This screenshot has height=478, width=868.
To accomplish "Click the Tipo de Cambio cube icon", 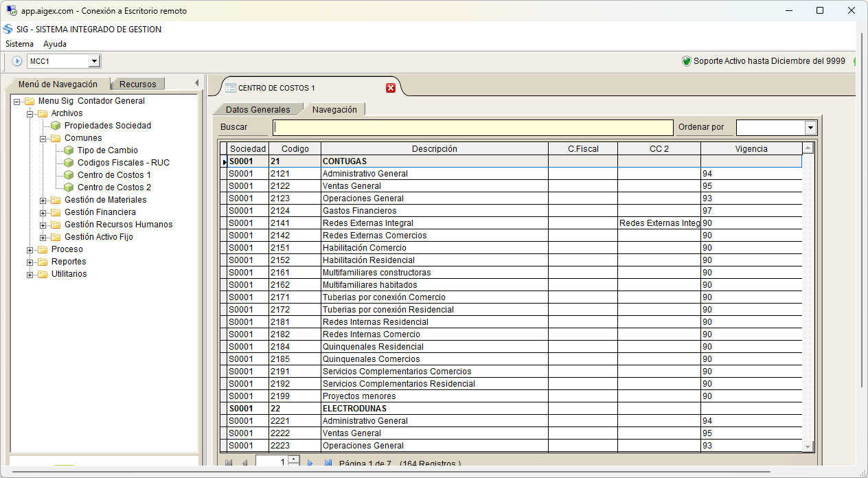I will tap(69, 150).
